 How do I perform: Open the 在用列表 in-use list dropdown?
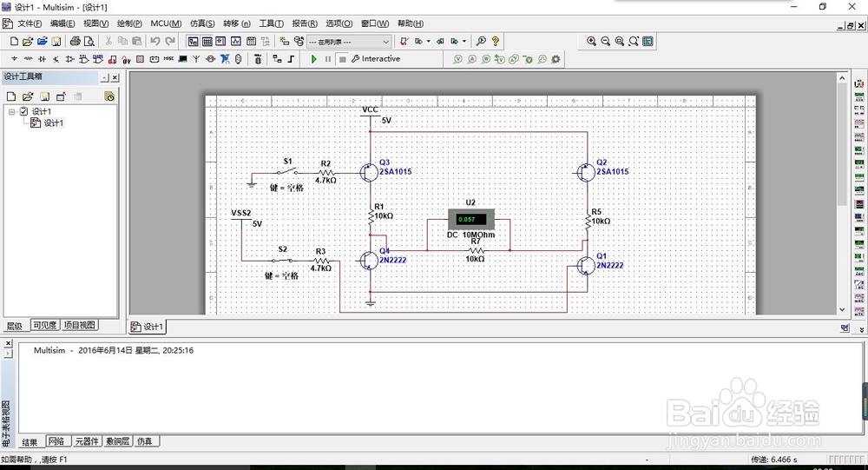(x=386, y=41)
